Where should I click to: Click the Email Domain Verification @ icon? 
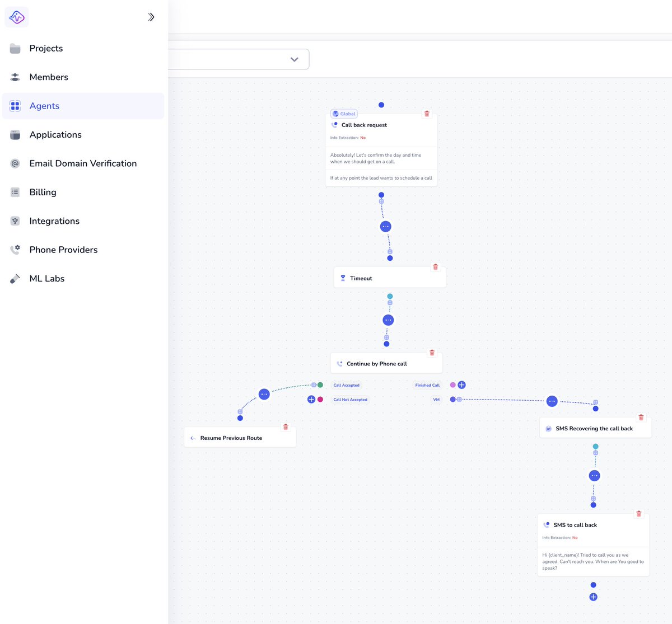click(x=15, y=163)
